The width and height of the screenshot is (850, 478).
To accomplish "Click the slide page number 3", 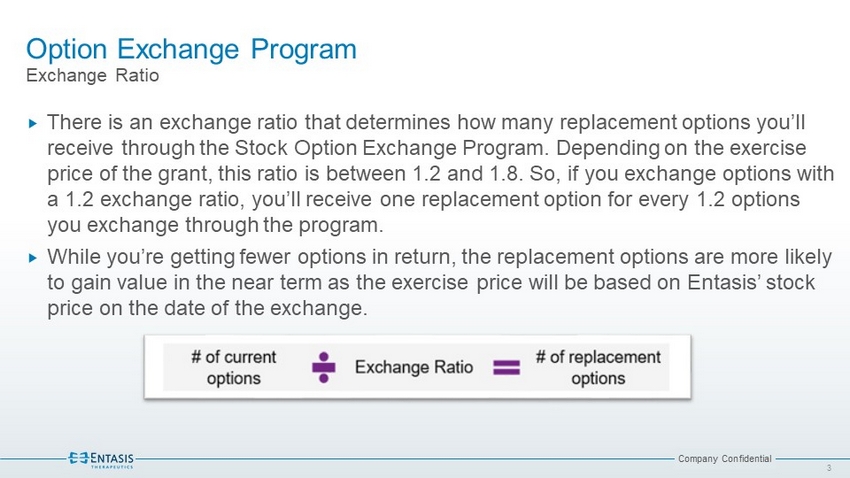I will pyautogui.click(x=829, y=468).
